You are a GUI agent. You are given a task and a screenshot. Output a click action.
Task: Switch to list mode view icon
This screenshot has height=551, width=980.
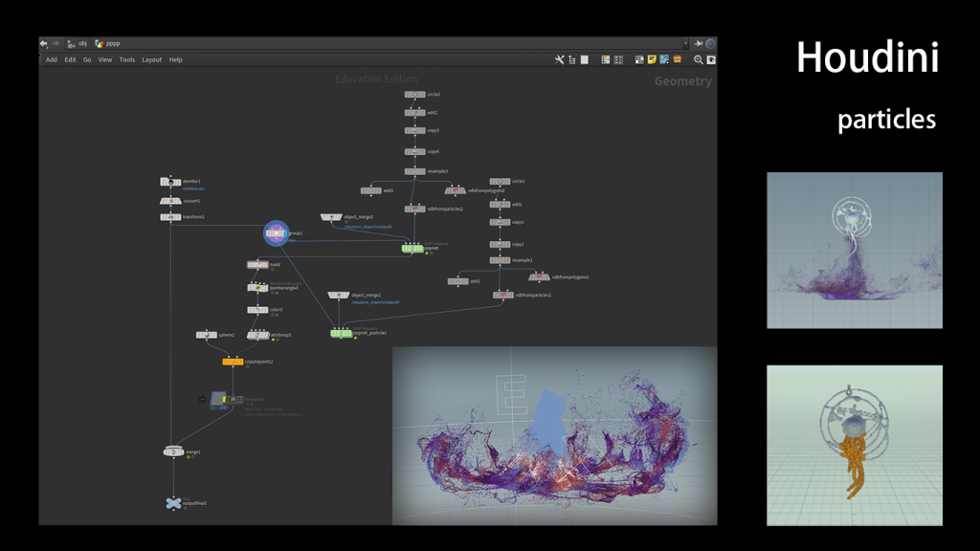[x=585, y=60]
